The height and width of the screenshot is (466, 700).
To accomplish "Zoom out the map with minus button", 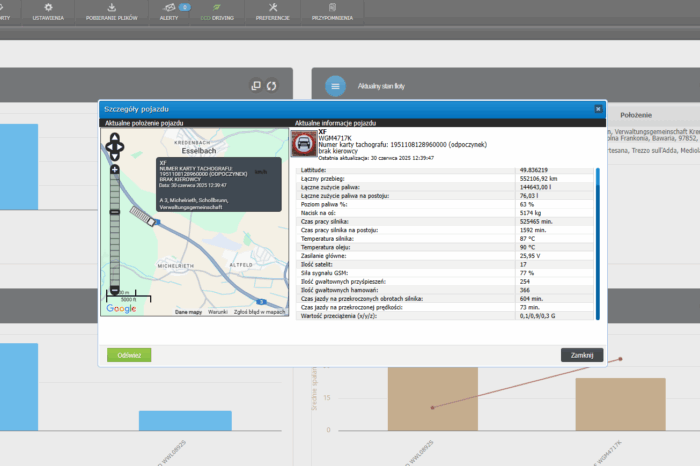I will [115, 289].
